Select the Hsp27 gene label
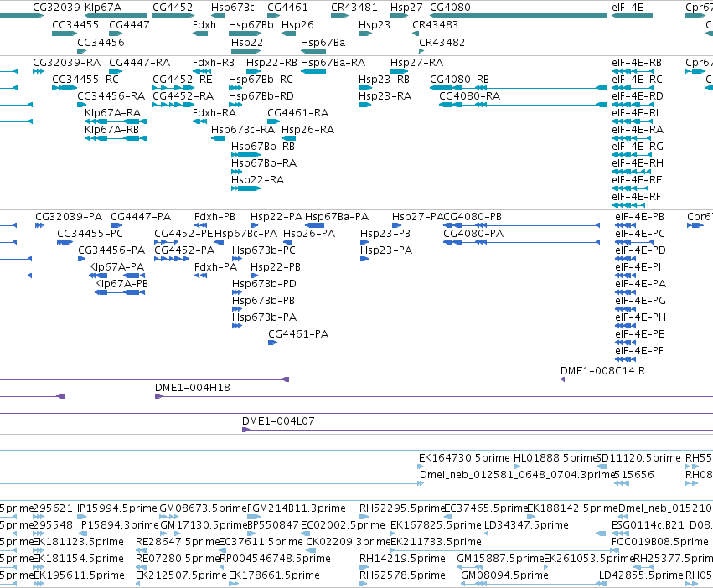Image resolution: width=713 pixels, height=588 pixels. coord(406,8)
